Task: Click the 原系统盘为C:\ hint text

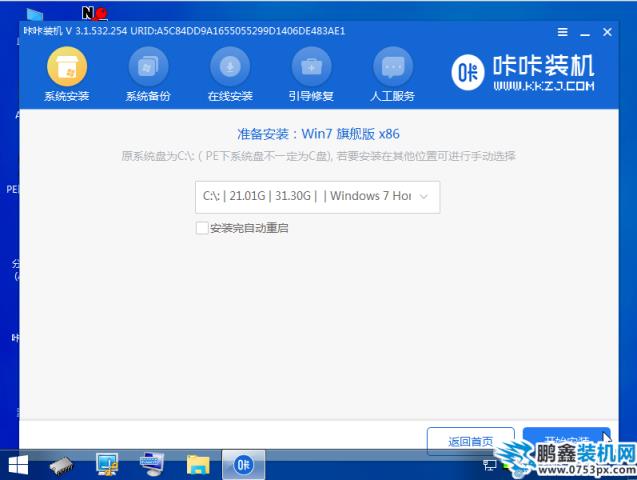Action: coord(318,156)
